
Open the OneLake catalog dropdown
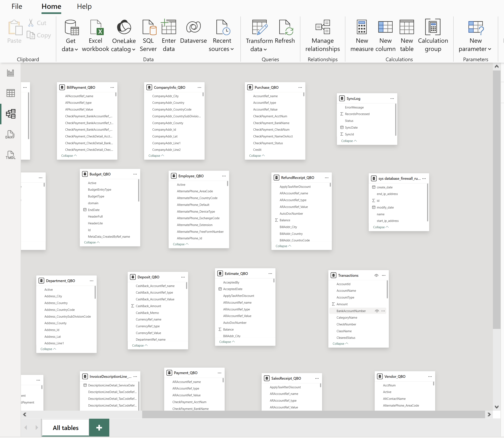click(x=124, y=36)
